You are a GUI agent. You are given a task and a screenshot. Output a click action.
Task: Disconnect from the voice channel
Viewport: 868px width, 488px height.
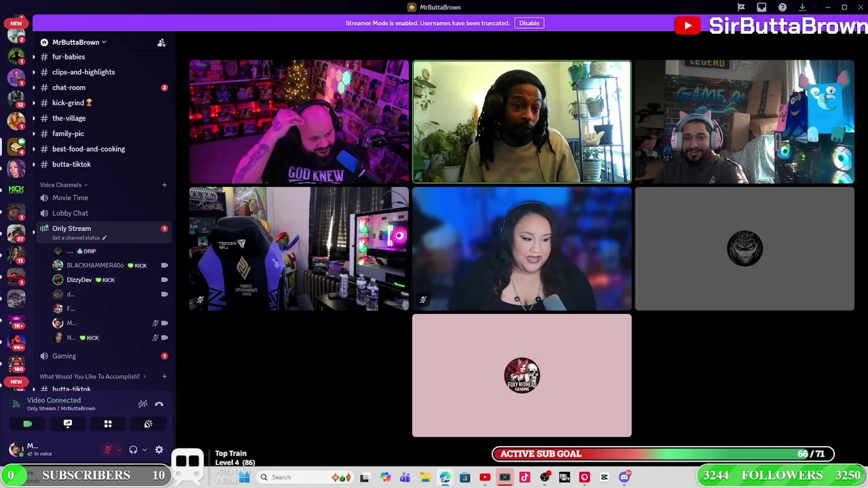[x=159, y=404]
